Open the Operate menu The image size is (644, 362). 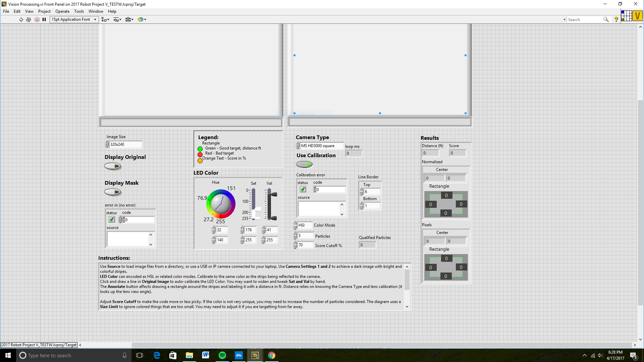(62, 11)
